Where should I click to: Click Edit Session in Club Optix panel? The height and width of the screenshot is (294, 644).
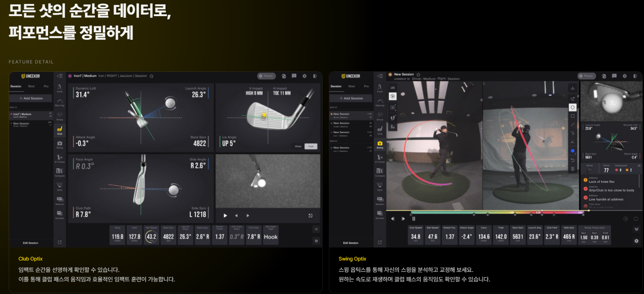coord(30,243)
